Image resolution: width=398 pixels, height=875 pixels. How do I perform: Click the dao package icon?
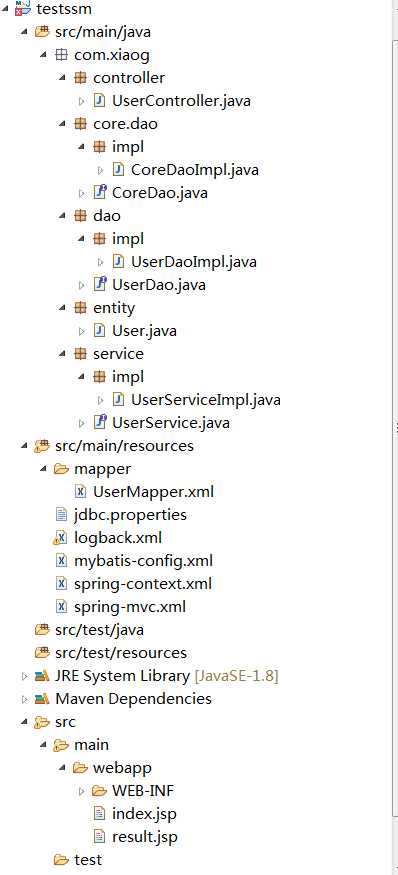pos(80,215)
